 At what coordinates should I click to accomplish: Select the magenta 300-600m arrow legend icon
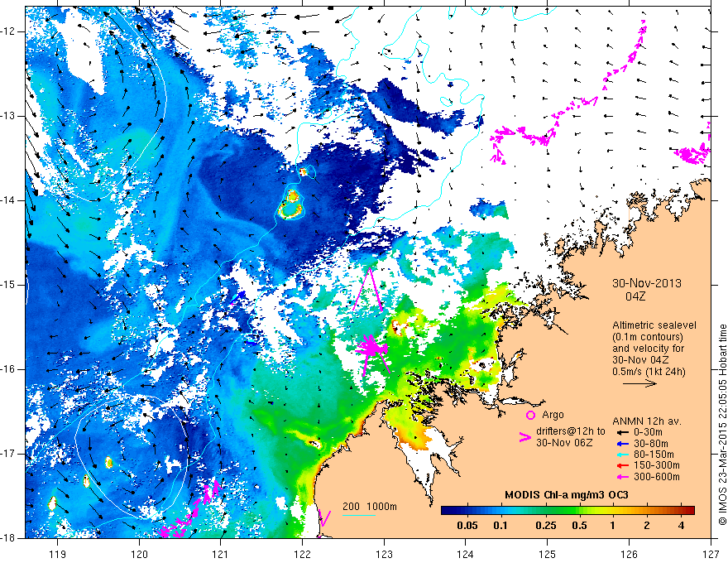click(623, 477)
